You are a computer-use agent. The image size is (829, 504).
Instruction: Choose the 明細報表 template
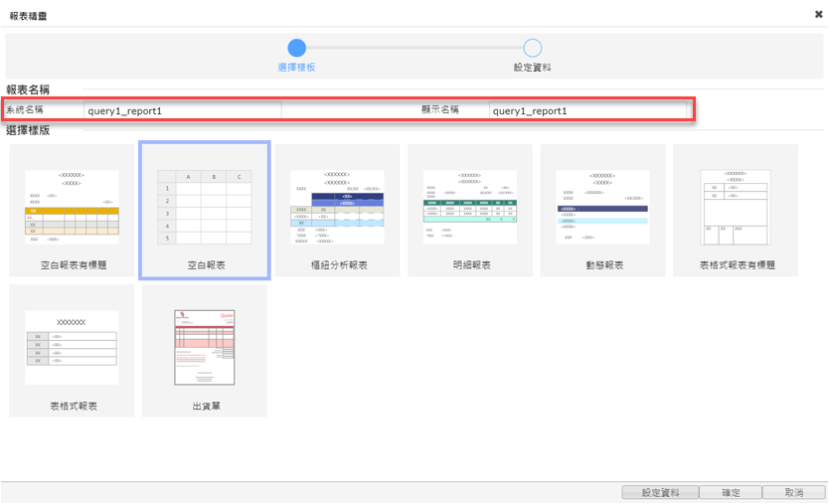click(470, 211)
